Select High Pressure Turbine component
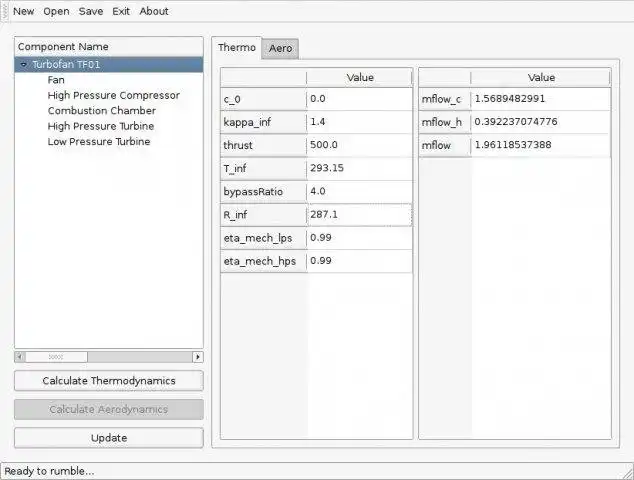The height and width of the screenshot is (480, 634). click(101, 126)
